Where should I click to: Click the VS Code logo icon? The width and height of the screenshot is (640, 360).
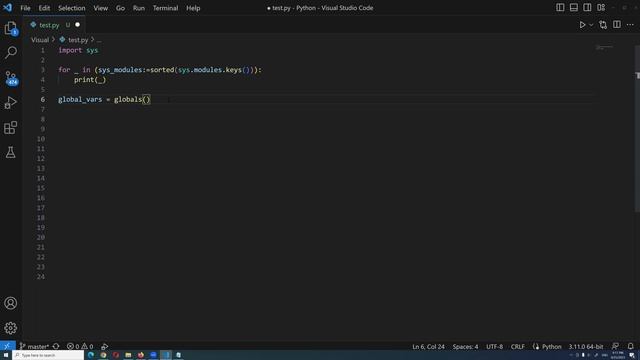[7, 8]
